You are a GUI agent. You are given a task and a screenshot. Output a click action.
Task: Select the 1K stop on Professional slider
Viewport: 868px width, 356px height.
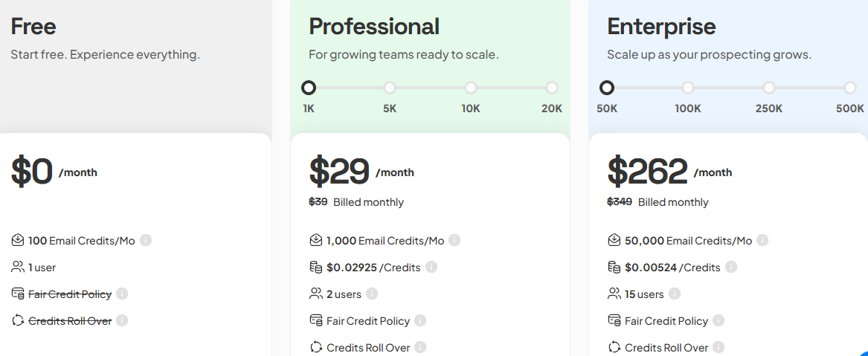pos(309,88)
